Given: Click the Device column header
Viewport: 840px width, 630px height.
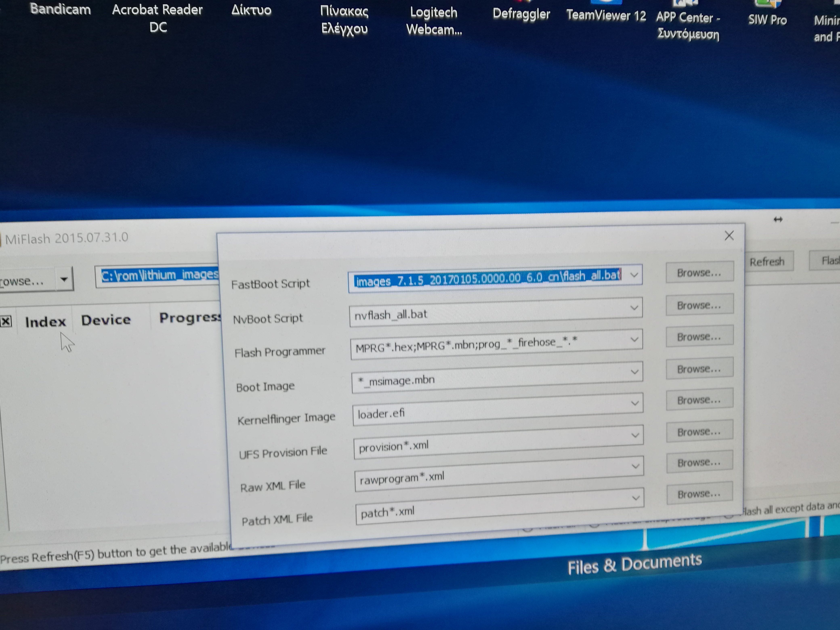Looking at the screenshot, I should click(106, 320).
